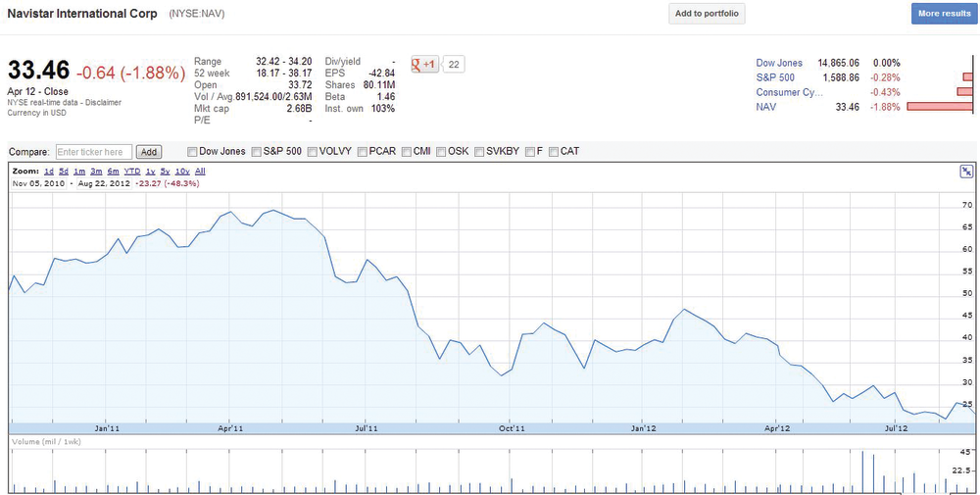
Task: Focus the Enter ticker here field
Action: [94, 152]
